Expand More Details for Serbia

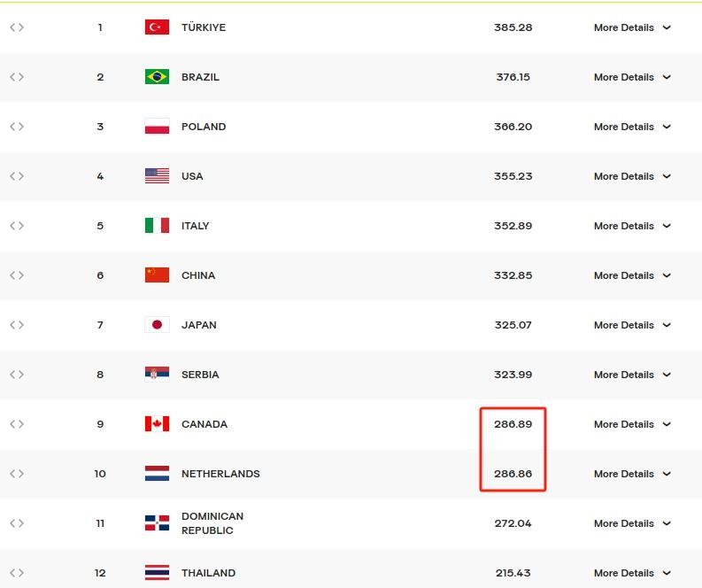click(632, 375)
